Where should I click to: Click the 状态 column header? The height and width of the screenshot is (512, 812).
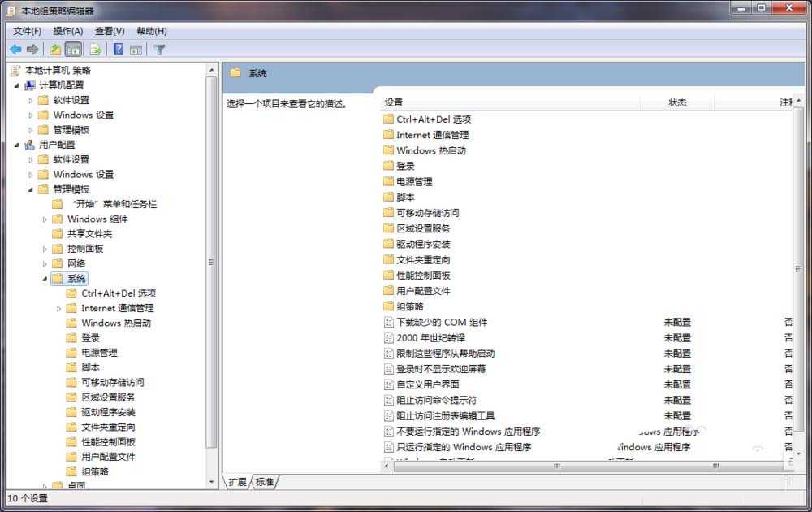[x=678, y=102]
